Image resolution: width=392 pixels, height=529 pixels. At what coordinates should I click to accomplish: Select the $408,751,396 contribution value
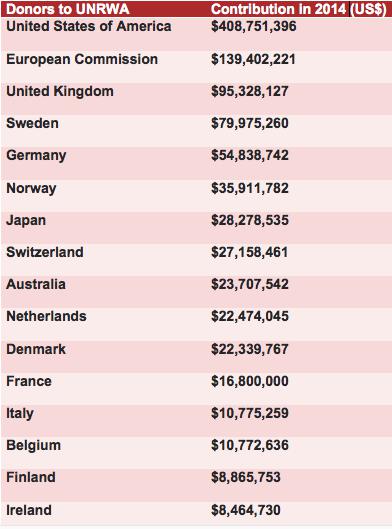click(254, 27)
